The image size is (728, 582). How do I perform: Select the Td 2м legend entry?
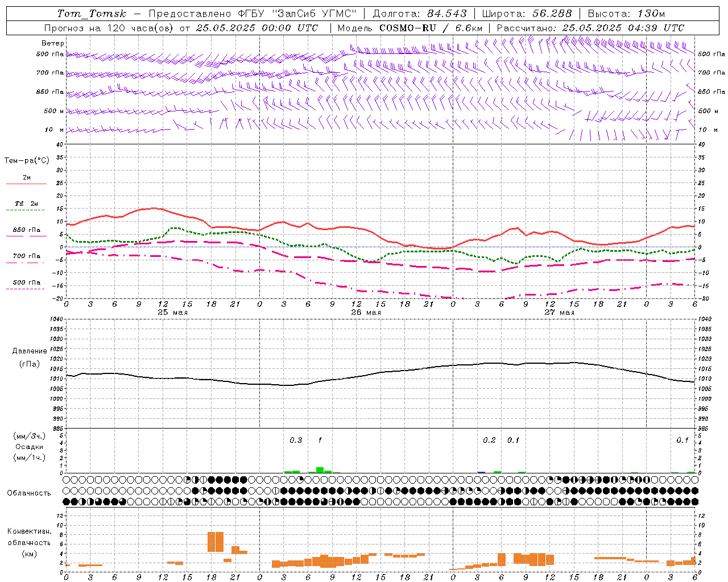[26, 203]
